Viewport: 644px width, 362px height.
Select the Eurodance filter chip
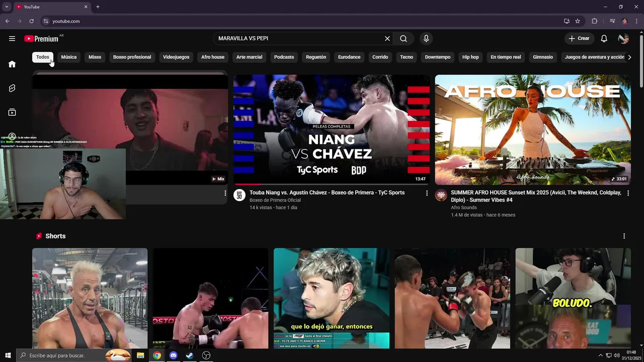pyautogui.click(x=349, y=57)
